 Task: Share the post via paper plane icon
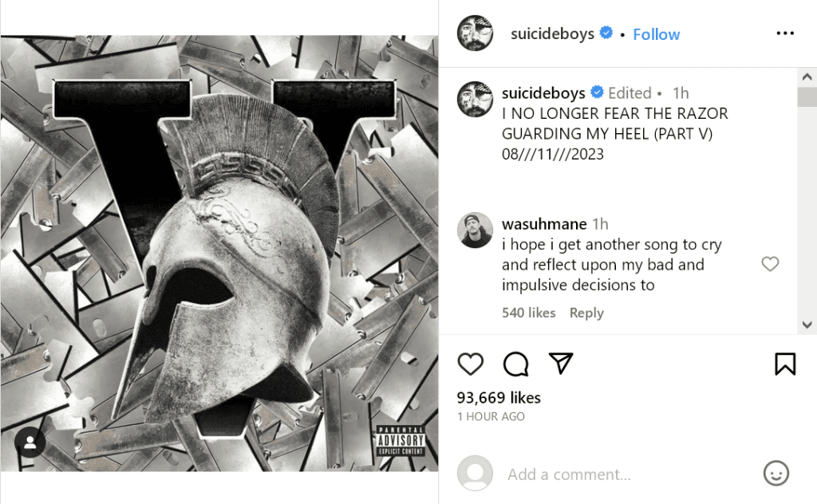pos(562,364)
